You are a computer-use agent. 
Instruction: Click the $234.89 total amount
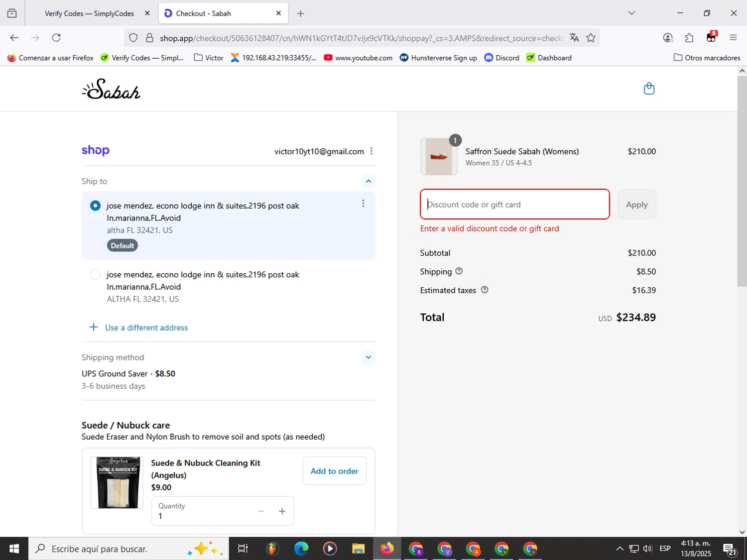click(636, 317)
